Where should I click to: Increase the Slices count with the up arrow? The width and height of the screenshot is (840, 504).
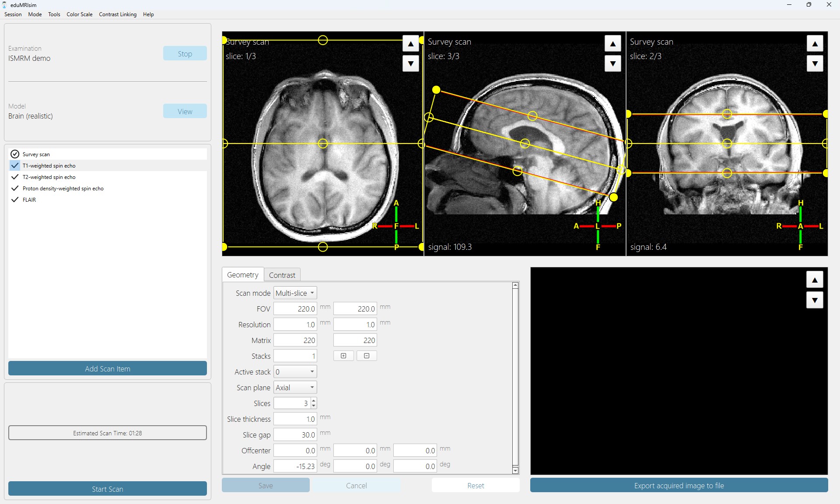click(x=314, y=400)
